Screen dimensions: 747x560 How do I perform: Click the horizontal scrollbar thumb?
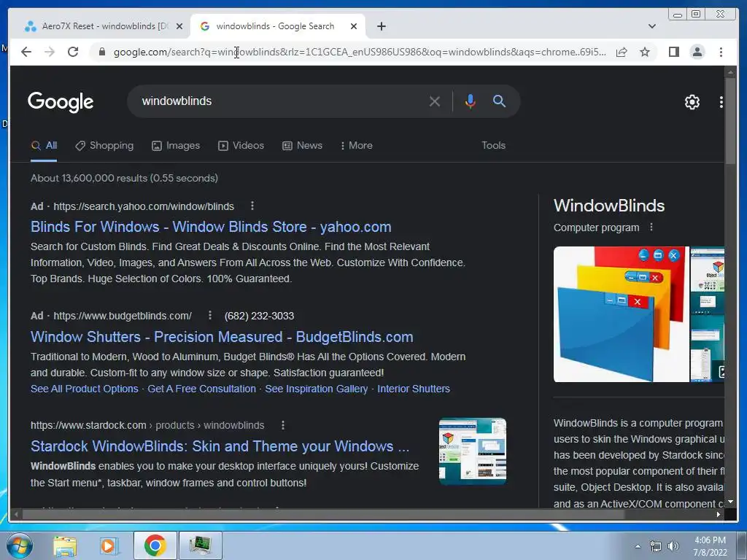tap(324, 514)
